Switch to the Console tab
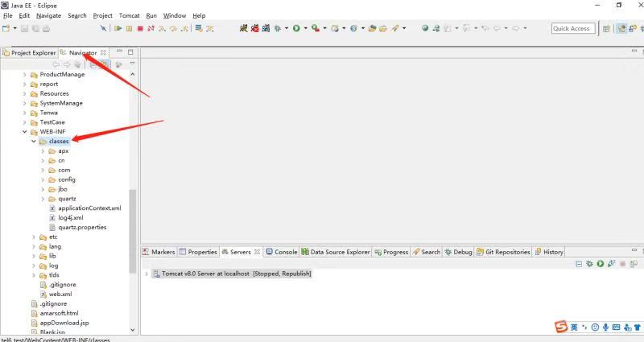This screenshot has height=342, width=644. [x=281, y=252]
